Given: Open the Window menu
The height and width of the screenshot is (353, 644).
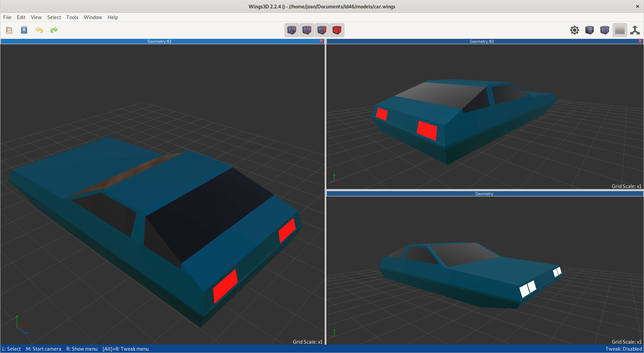Looking at the screenshot, I should click(x=93, y=17).
